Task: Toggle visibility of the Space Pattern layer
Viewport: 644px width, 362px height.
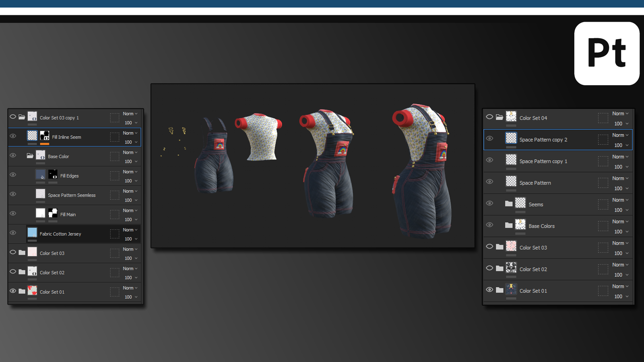Action: [x=490, y=181]
